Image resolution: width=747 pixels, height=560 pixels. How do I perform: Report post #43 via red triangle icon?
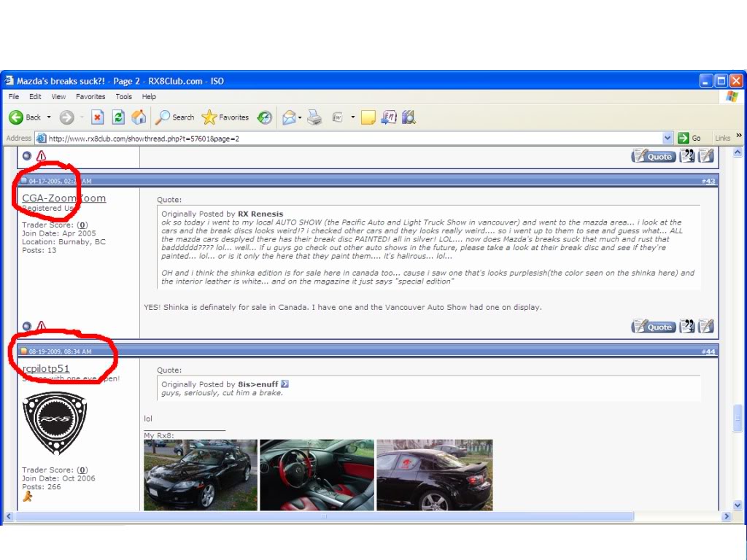point(42,326)
